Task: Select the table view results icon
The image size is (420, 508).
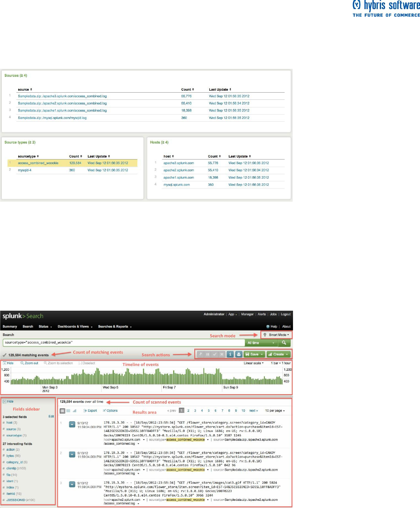Action: click(68, 411)
